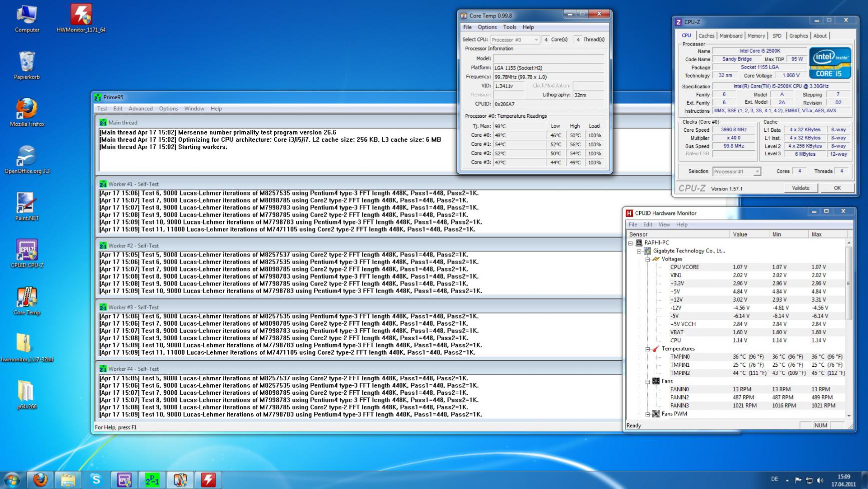Activate the Prime95 taskbar button

coord(152,480)
